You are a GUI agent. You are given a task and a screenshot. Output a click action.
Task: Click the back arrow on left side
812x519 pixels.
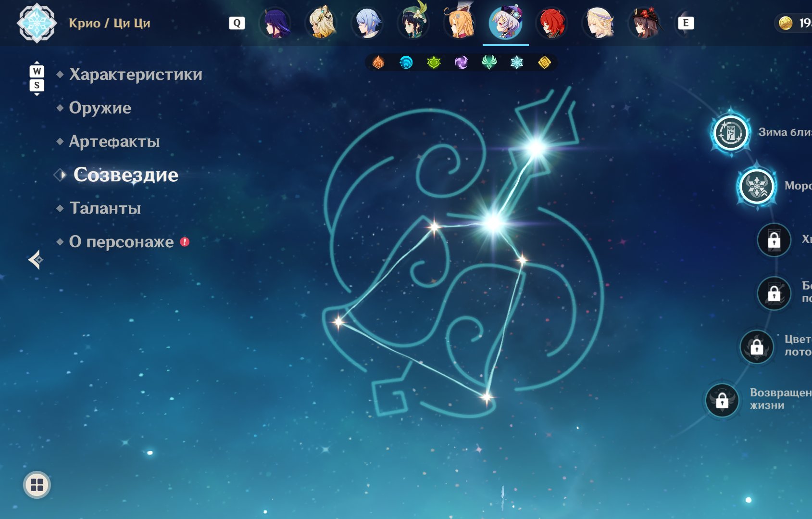click(x=36, y=260)
